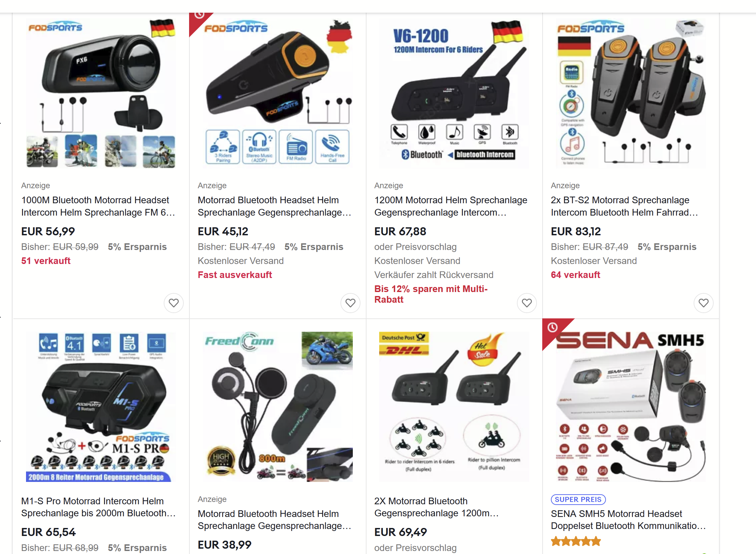This screenshot has width=756, height=554.
Task: Click the star rating on SENA listing
Action: coord(576,541)
